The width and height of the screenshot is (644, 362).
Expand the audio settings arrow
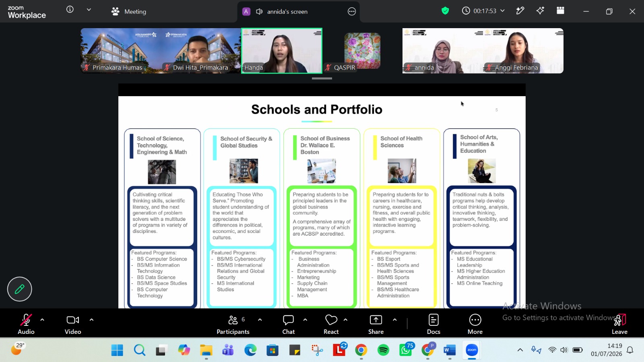42,320
